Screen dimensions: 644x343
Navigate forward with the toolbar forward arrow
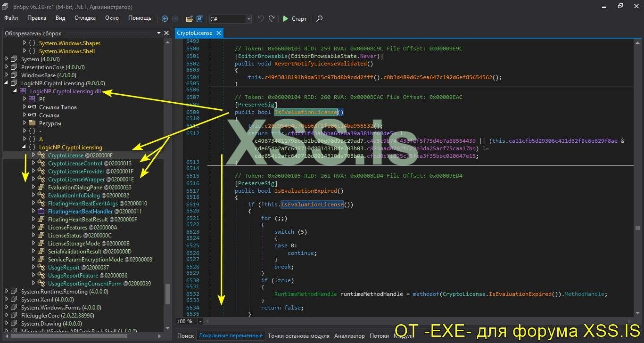tap(175, 19)
